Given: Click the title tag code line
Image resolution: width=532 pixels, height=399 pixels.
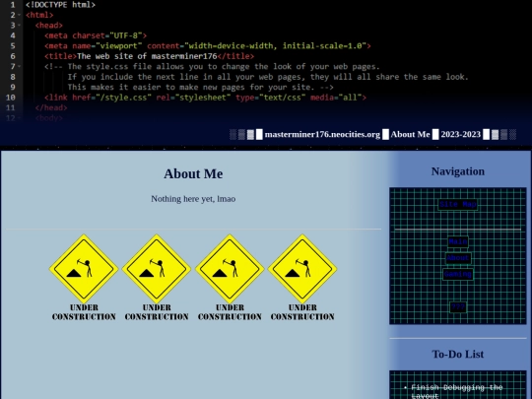Looking at the screenshot, I should tap(149, 56).
